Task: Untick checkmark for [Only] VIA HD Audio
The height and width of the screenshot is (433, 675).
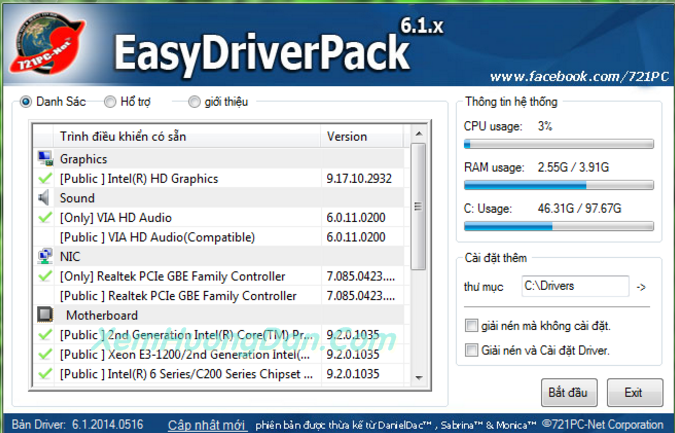Action: (x=45, y=217)
